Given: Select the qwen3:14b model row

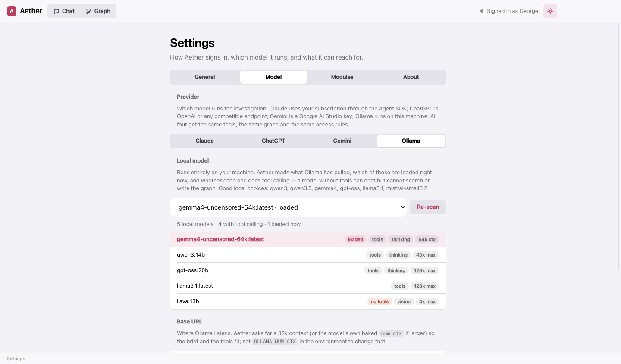Looking at the screenshot, I should 308,255.
